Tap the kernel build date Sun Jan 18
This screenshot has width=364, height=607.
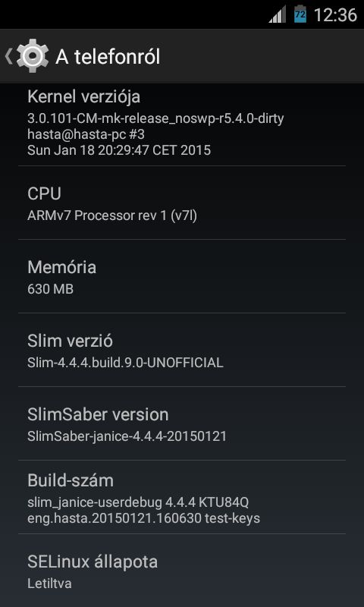119,150
